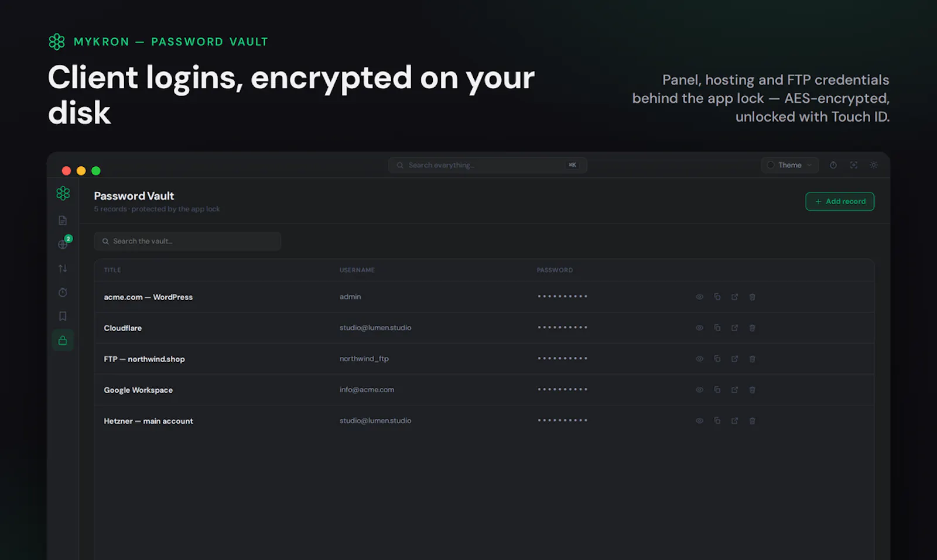Click the green maximize window button

(96, 171)
